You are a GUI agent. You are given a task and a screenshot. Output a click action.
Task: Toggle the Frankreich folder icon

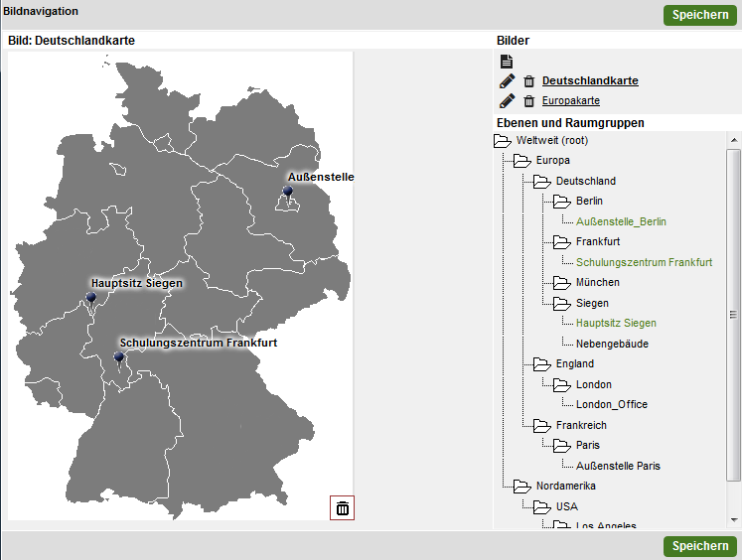(x=541, y=426)
